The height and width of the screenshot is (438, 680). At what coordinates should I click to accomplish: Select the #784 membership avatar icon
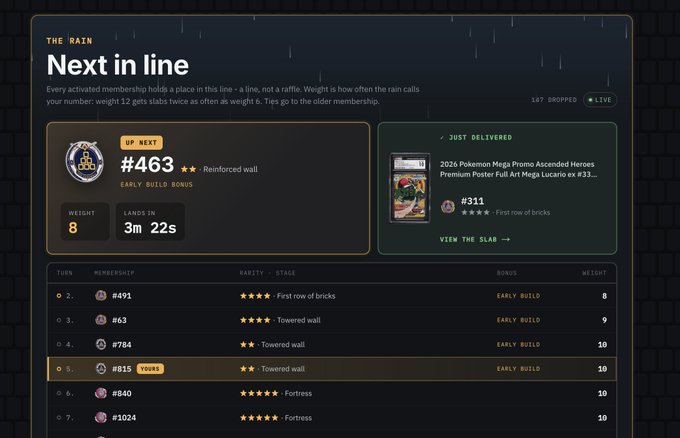(101, 344)
